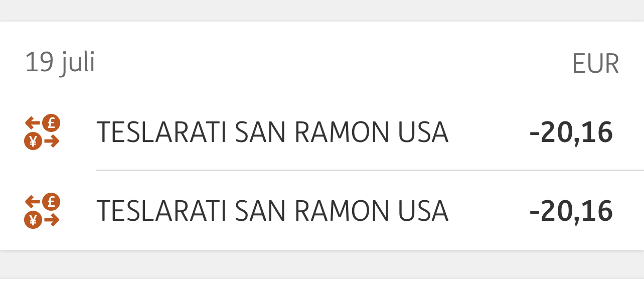Tap the right arrow of second currency-exchange icon
The width and height of the screenshot is (644, 284).
coord(52,220)
